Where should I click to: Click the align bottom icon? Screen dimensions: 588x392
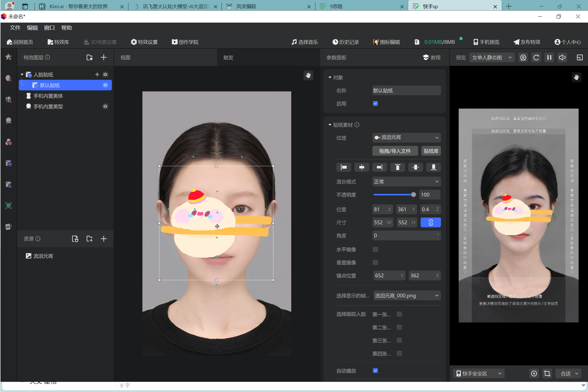click(x=434, y=167)
